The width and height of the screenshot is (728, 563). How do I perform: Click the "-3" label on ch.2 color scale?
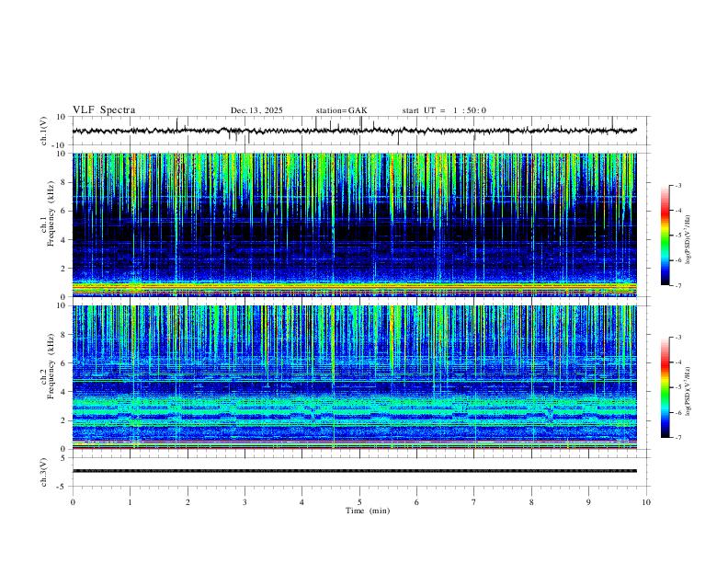[x=678, y=338]
